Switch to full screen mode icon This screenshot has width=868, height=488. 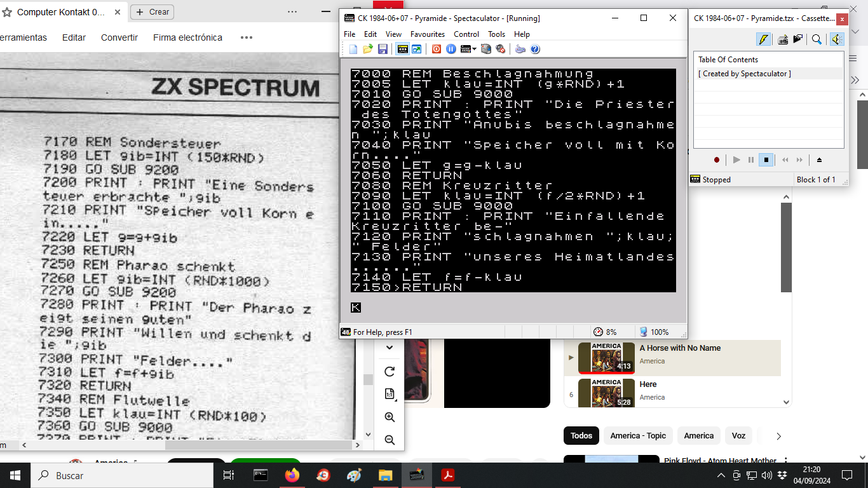pos(417,49)
